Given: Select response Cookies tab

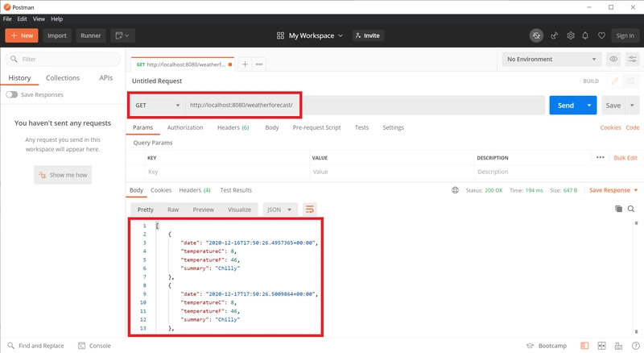Looking at the screenshot, I should click(160, 190).
